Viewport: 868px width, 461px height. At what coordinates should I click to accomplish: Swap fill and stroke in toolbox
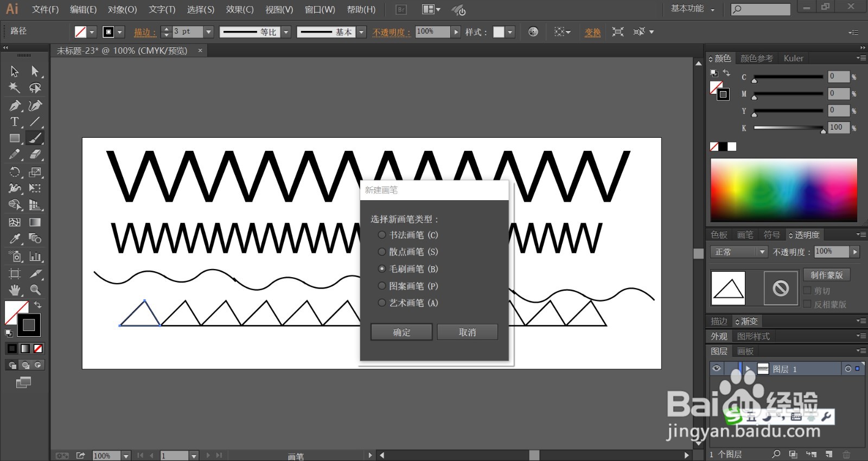coord(38,305)
